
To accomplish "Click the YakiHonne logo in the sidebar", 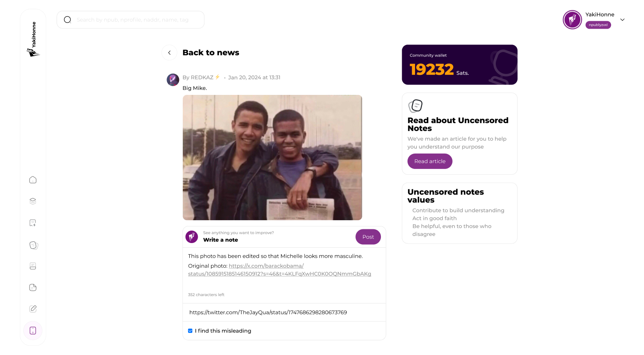I will (33, 40).
